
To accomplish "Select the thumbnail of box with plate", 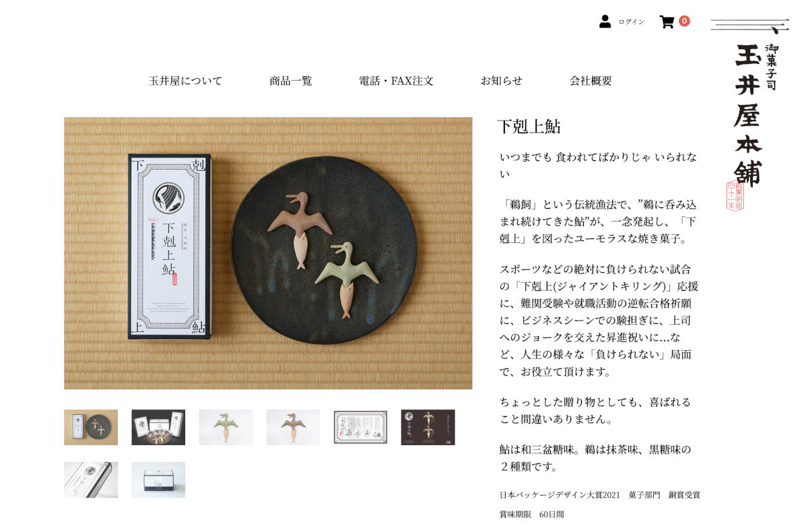I will point(91,427).
